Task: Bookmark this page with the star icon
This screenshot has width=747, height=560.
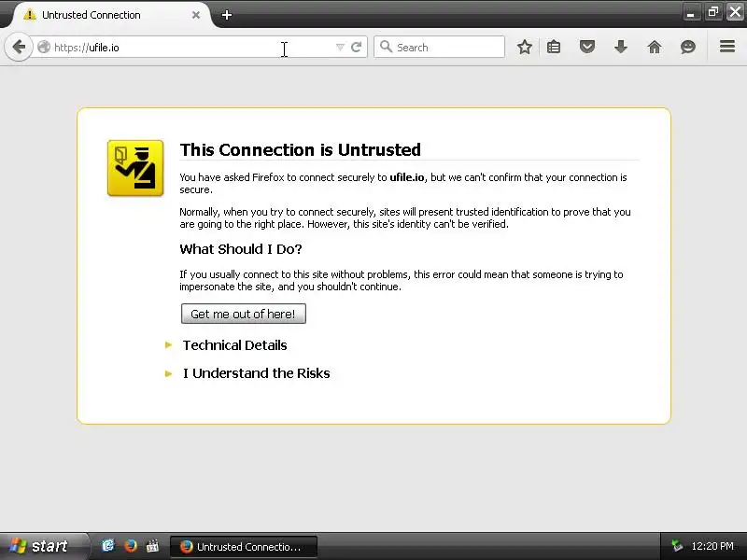Action: pyautogui.click(x=525, y=47)
